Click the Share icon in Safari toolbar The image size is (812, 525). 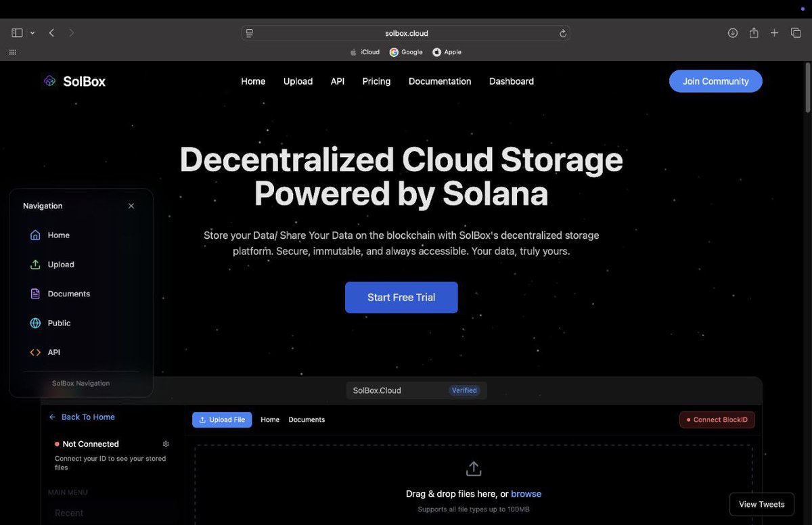coord(754,32)
